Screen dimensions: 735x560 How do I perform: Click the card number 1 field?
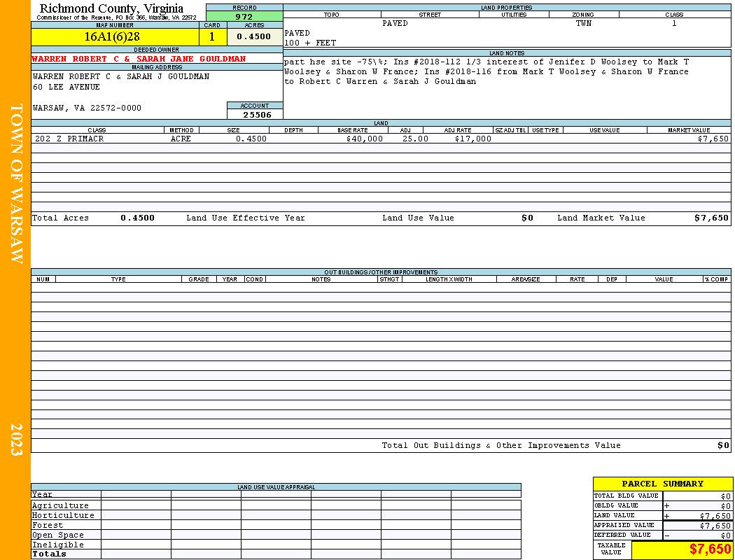click(212, 37)
